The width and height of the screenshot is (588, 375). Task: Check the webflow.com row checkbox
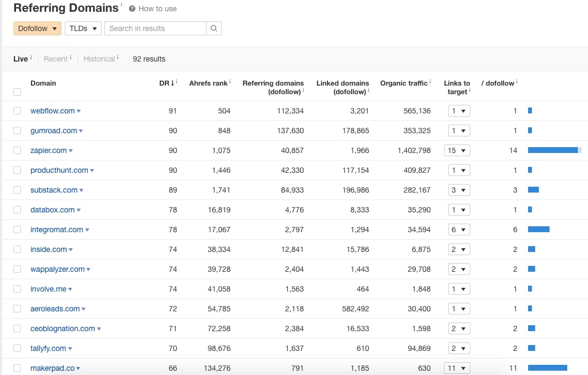point(17,111)
